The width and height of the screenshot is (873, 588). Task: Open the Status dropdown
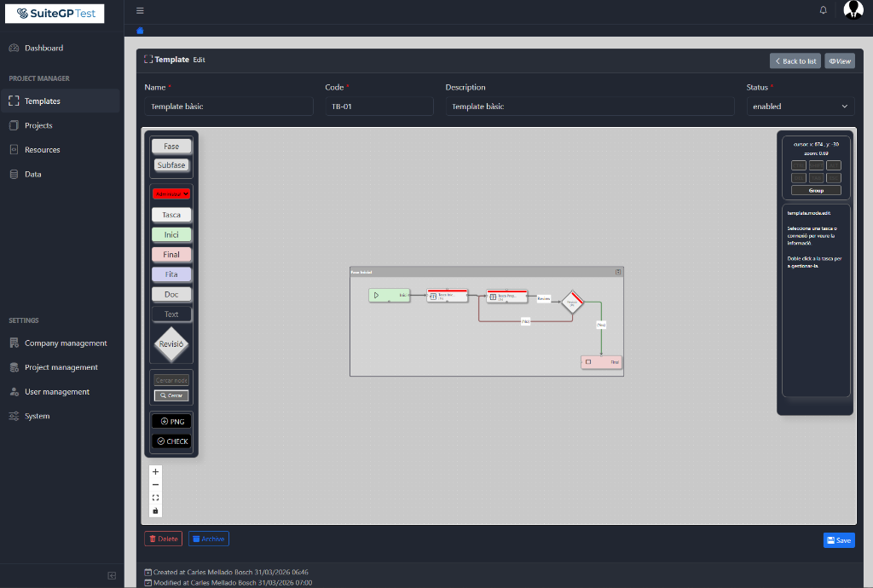point(800,107)
